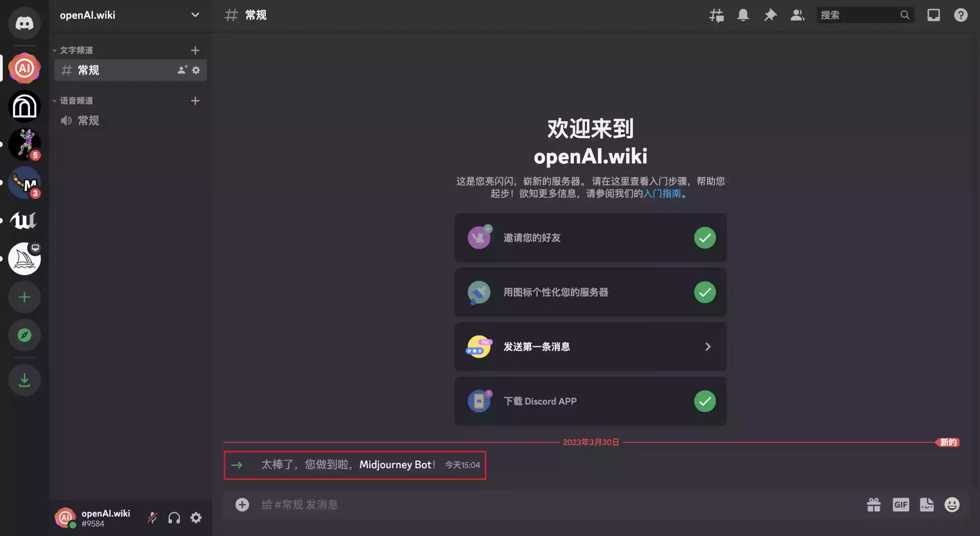Open the explore public servers compass icon
This screenshot has width=980, height=536.
[x=25, y=335]
